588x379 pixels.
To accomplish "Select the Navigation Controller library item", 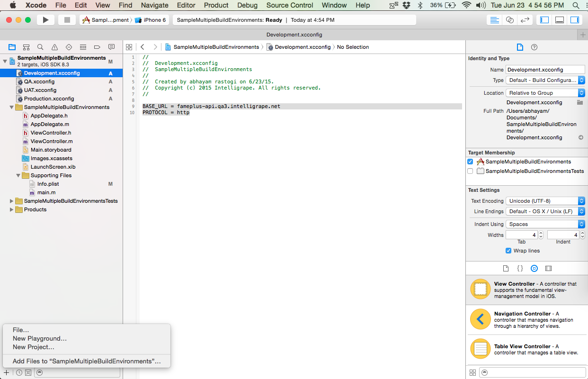I will pos(527,320).
